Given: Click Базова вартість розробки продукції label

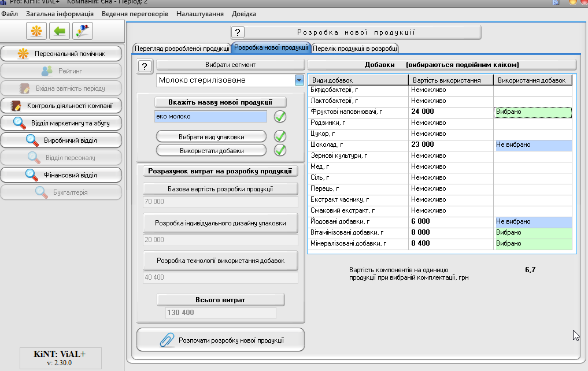Looking at the screenshot, I should (220, 188).
